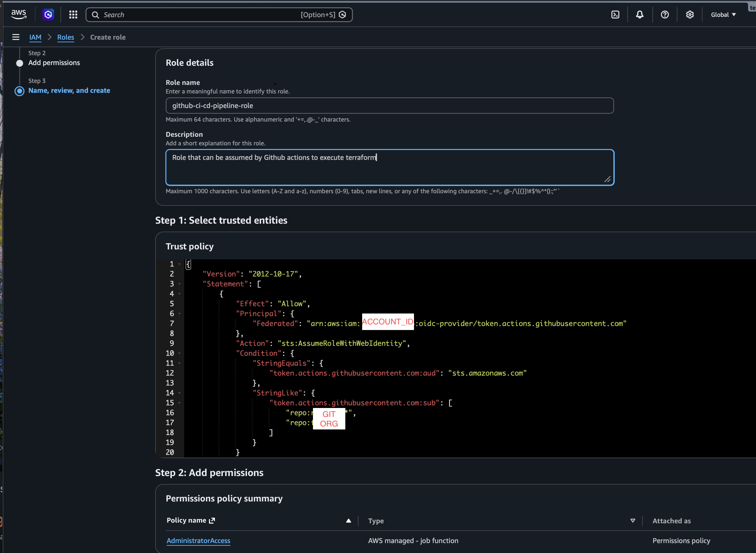Image resolution: width=756 pixels, height=553 pixels.
Task: Click line 9 sts:AssumeRoleWithWebIdentity text
Action: (x=342, y=343)
